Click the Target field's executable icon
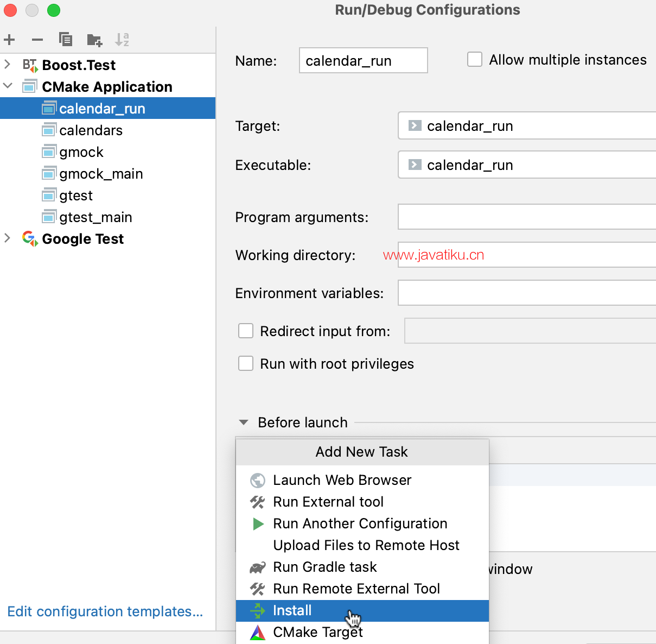Viewport: 656px width, 644px height. click(415, 125)
